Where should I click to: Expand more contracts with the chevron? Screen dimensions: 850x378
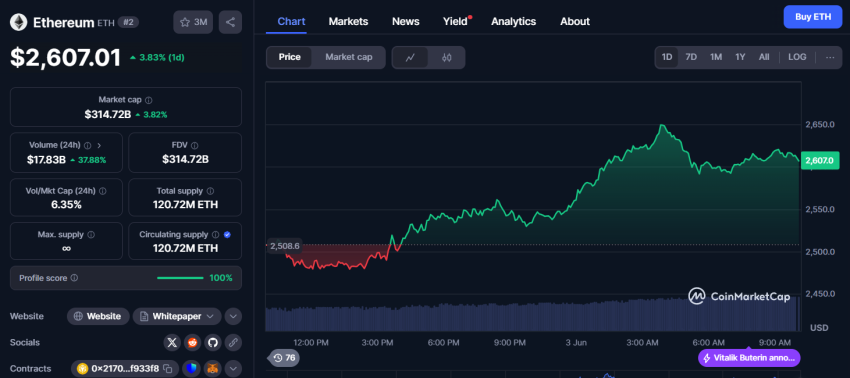pyautogui.click(x=233, y=369)
